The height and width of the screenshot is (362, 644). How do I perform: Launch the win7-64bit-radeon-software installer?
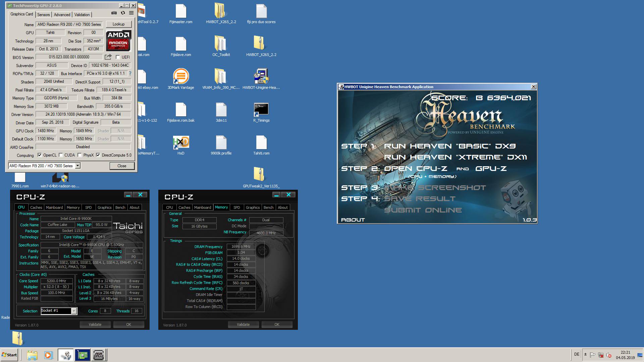pos(60,180)
